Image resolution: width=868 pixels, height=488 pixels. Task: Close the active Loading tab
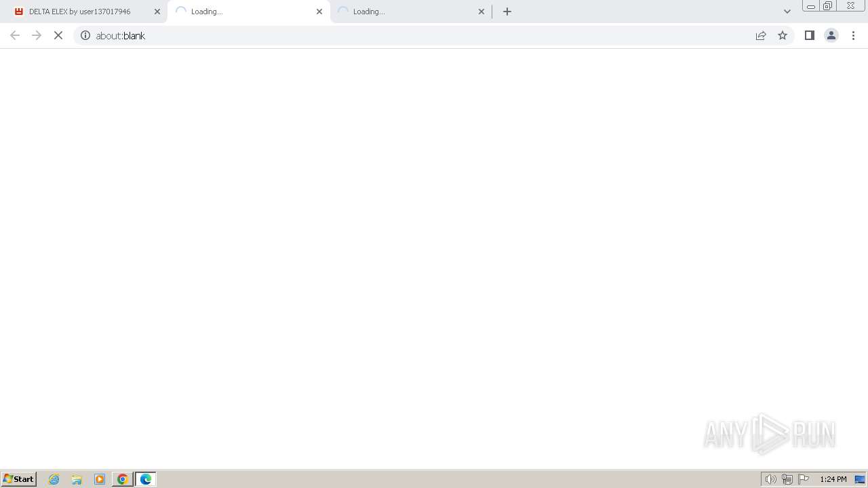[x=319, y=12]
